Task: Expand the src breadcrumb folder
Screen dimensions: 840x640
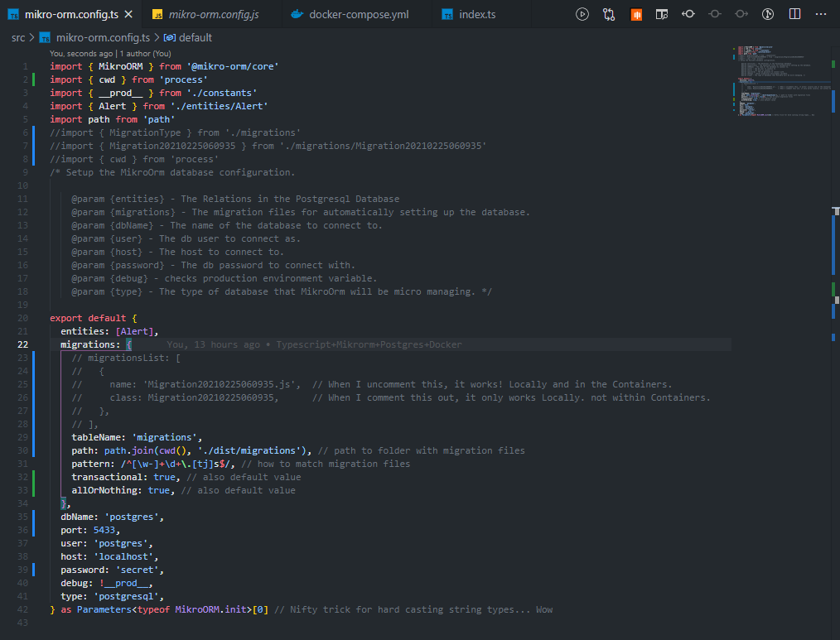Action: [x=18, y=37]
